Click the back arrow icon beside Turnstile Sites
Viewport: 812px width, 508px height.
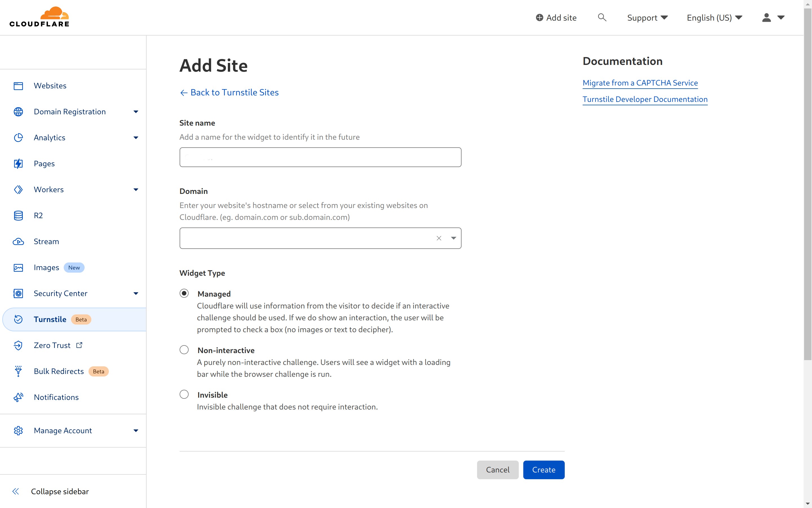[184, 93]
